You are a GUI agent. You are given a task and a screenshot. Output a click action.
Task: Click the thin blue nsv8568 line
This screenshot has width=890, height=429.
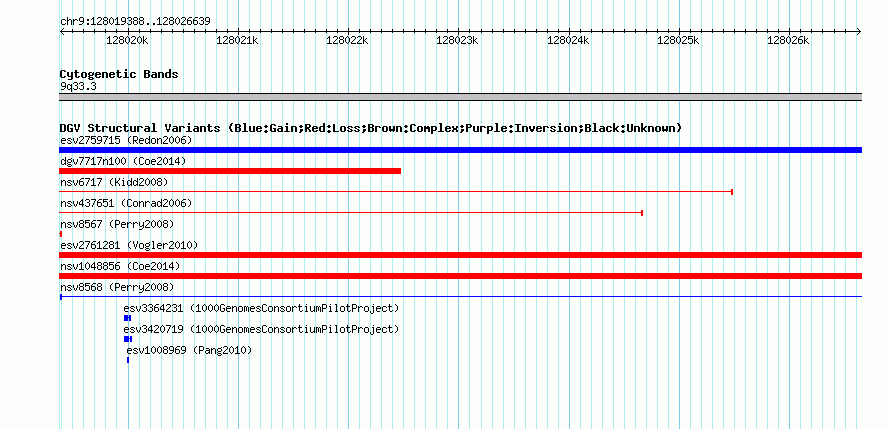460,296
